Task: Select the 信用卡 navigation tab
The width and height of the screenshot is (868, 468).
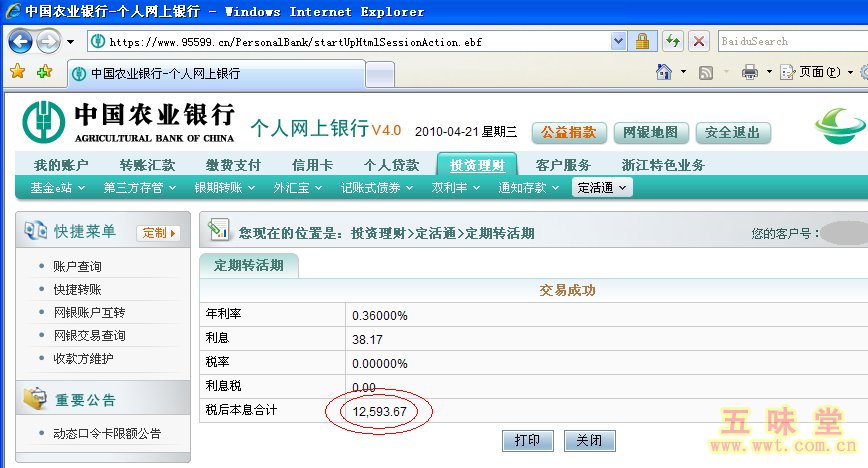Action: coord(312,165)
